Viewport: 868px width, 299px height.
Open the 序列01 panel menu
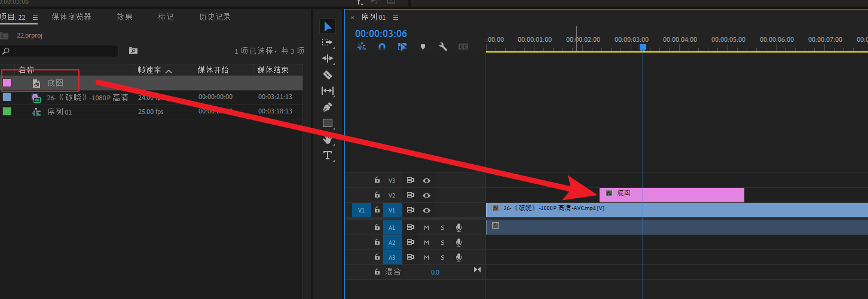coord(396,18)
